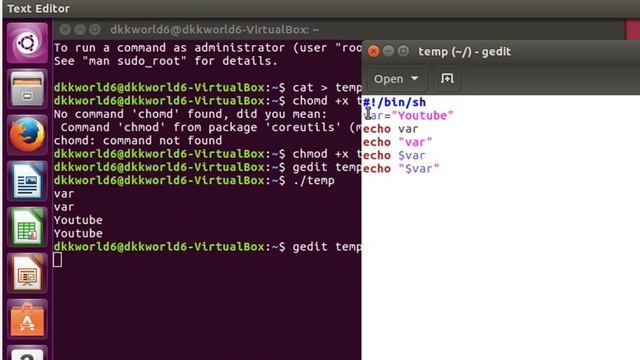Click the new document icon in gedit
The width and height of the screenshot is (640, 360).
(447, 78)
